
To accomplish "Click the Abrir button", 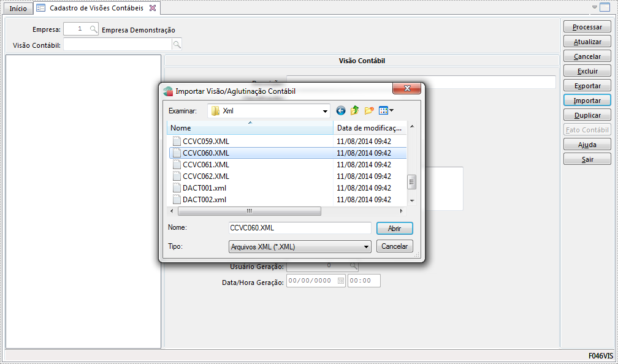I will pos(395,229).
